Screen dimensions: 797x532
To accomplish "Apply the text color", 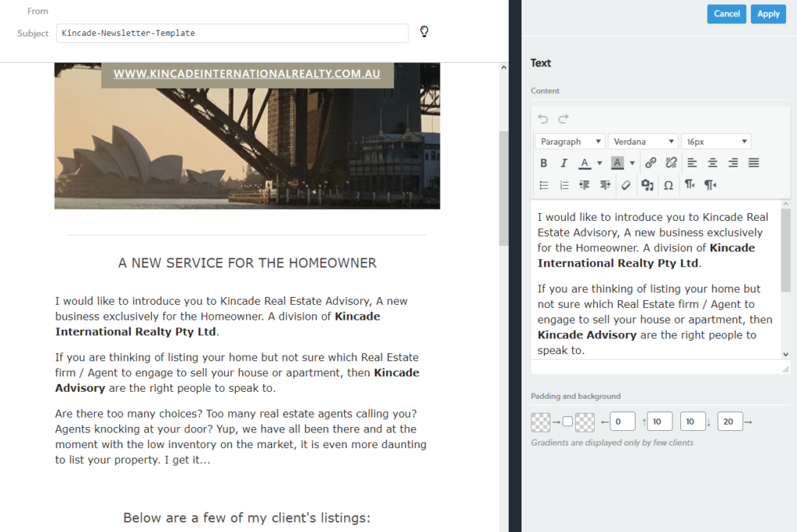I will [x=585, y=163].
